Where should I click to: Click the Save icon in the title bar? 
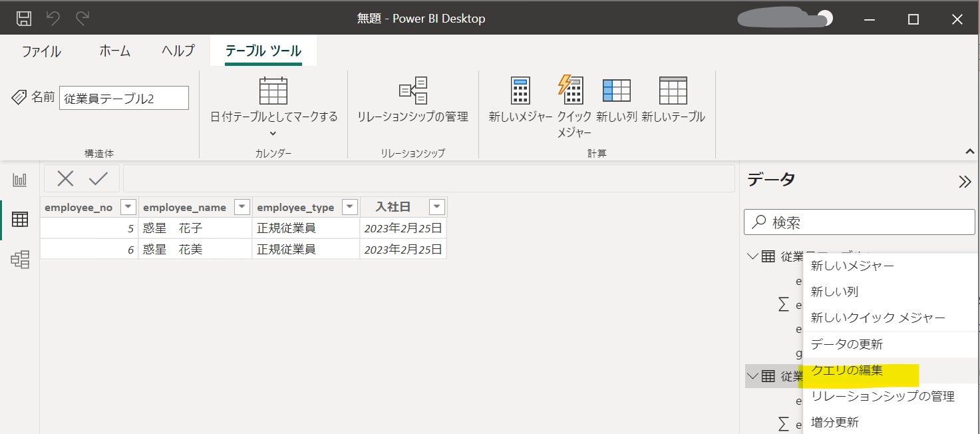pos(23,19)
